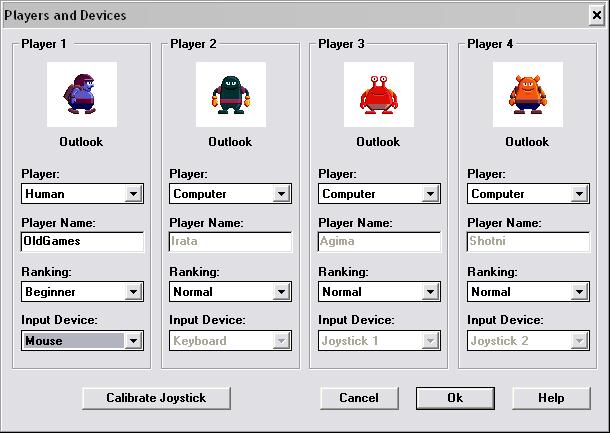Open Player 1's Human player type dropdown
The image size is (610, 433).
point(82,194)
